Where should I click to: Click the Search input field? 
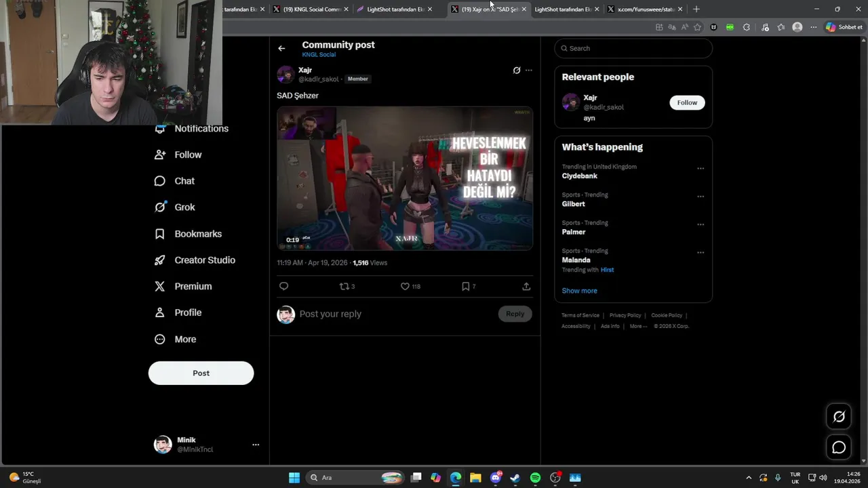pyautogui.click(x=633, y=48)
